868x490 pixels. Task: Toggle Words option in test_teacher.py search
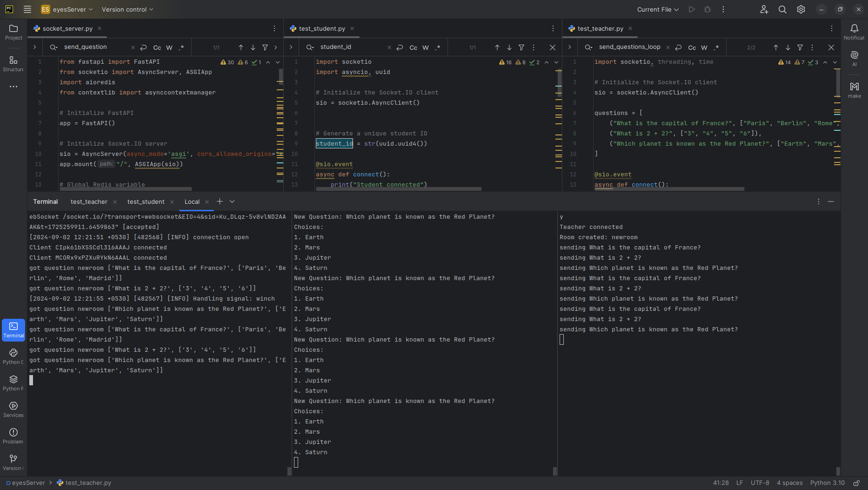tap(704, 47)
